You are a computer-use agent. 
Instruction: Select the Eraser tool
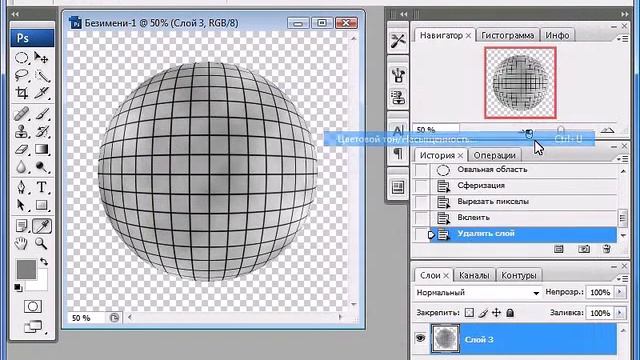tap(22, 149)
